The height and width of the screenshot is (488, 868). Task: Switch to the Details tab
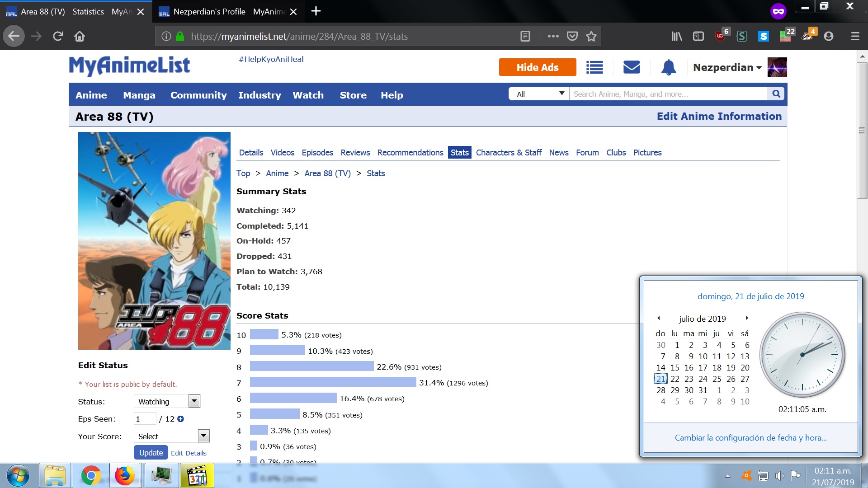pos(251,152)
